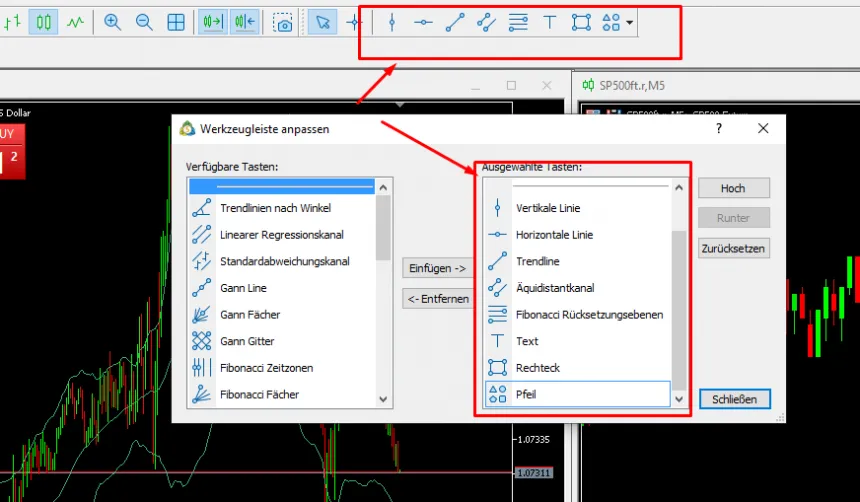Select Fibonacci Zeitzonen entry

pos(282,368)
